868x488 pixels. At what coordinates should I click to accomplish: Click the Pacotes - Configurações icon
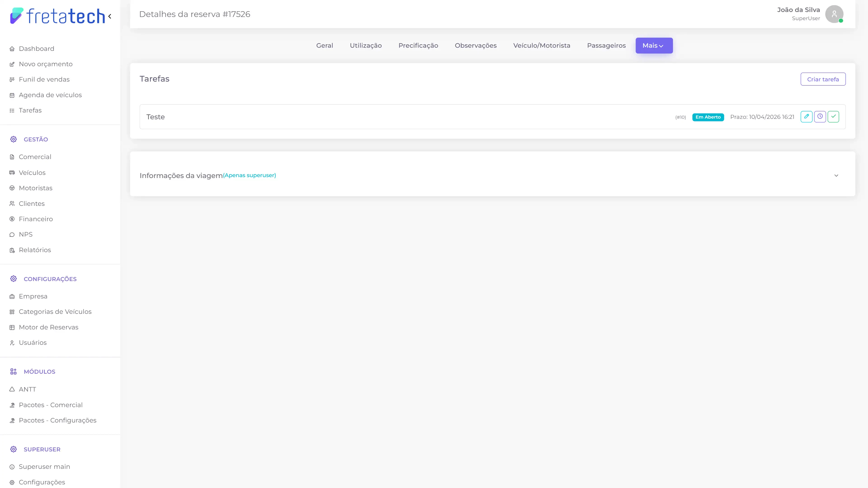pyautogui.click(x=12, y=421)
